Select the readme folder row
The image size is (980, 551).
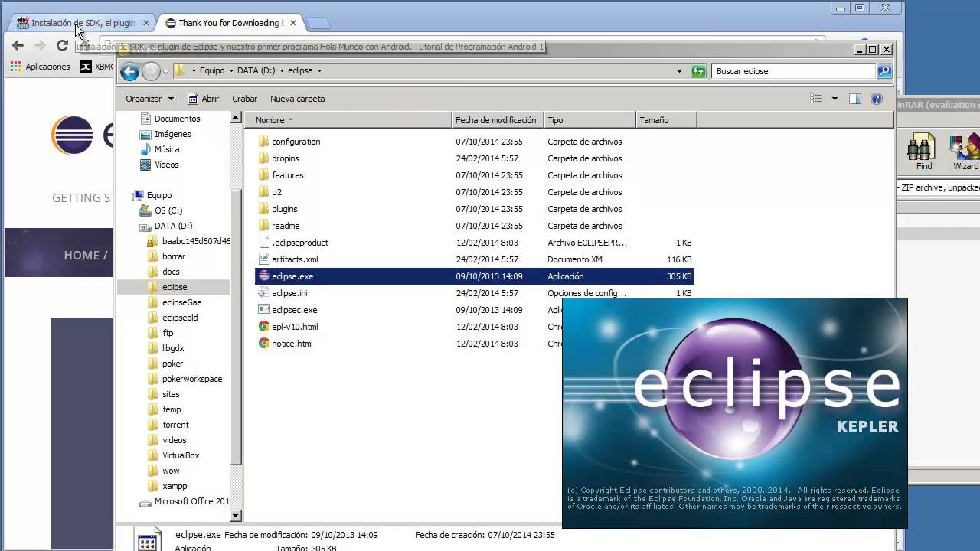[475, 226]
